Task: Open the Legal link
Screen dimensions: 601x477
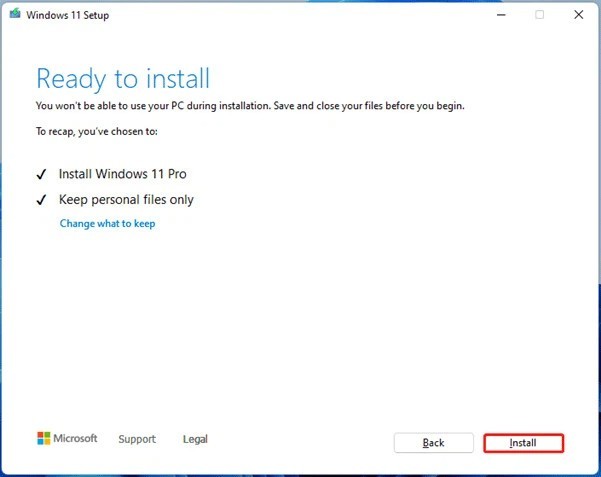Action: 195,439
